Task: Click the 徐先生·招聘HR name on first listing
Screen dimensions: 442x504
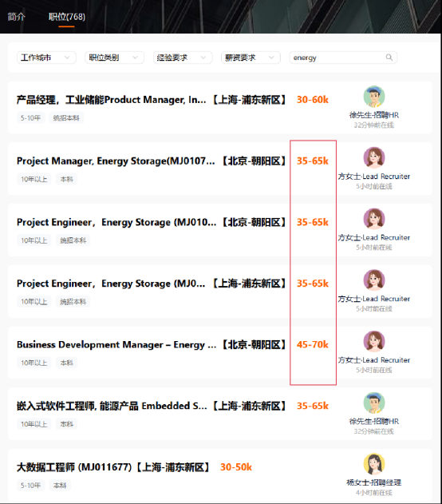Action: click(374, 115)
